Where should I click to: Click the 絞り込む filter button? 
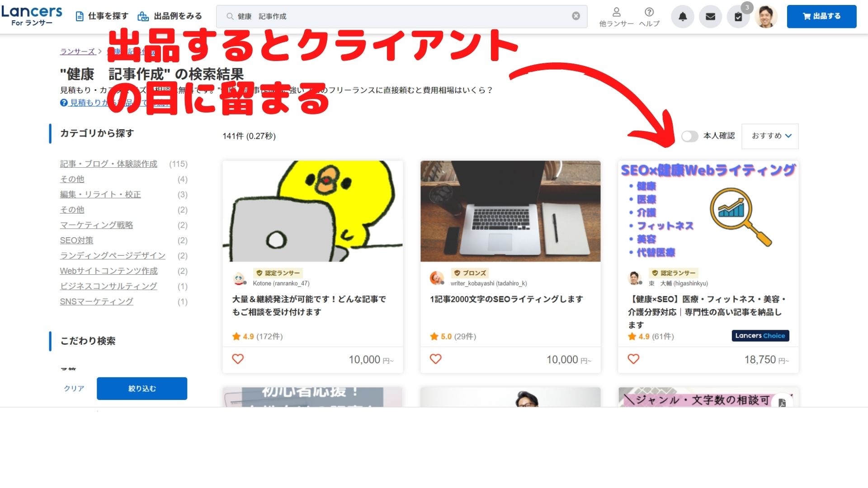click(x=142, y=389)
